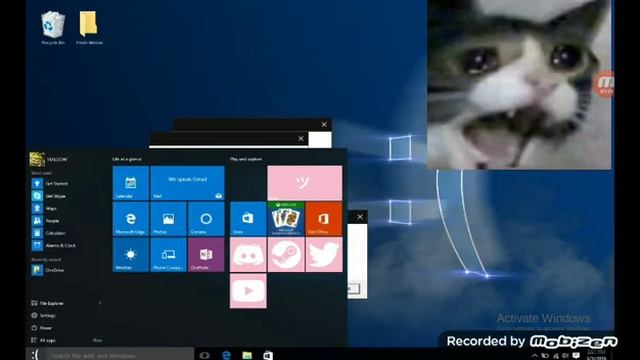Focus the Search the web and Windows box
The image size is (640, 360).
tap(120, 355)
